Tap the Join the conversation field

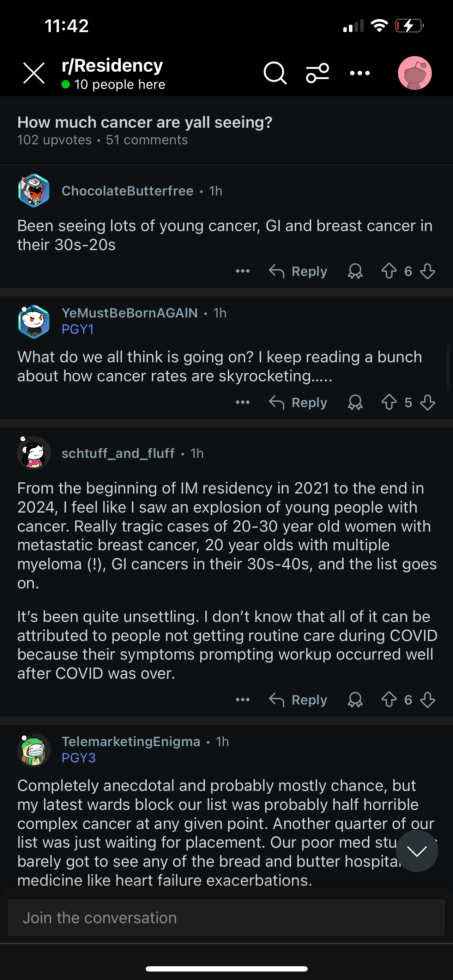[226, 918]
